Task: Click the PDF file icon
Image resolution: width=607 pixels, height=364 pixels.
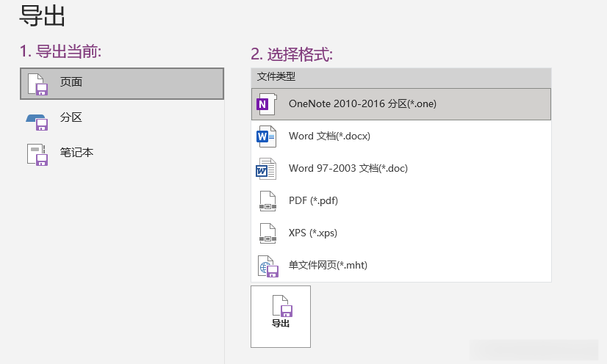Action: (267, 201)
